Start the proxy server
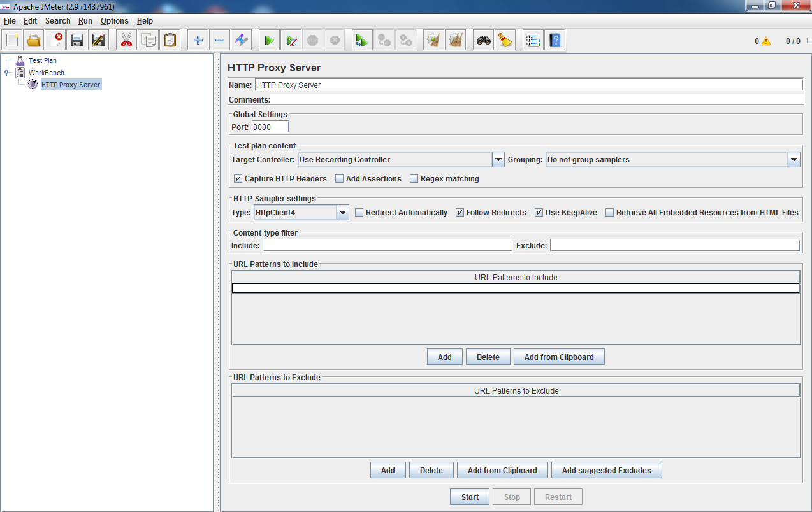Viewport: 812px width, 512px height. point(470,497)
